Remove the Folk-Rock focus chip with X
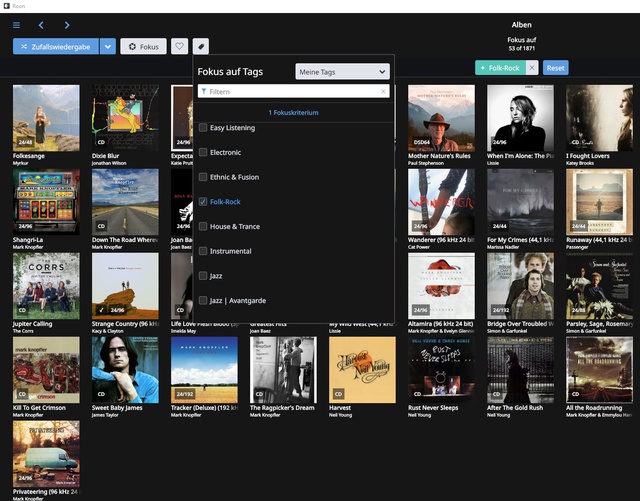640x501 pixels. (x=532, y=68)
